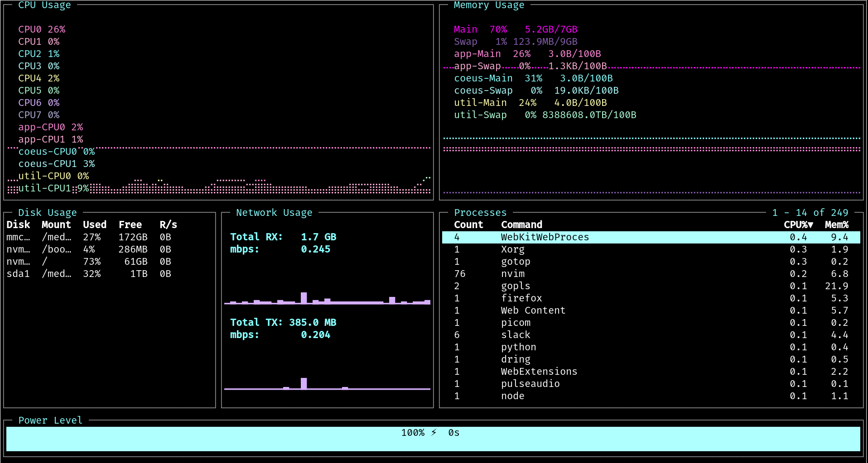This screenshot has width=868, height=463.
Task: Click the Main 70% memory entry
Action: [x=516, y=29]
